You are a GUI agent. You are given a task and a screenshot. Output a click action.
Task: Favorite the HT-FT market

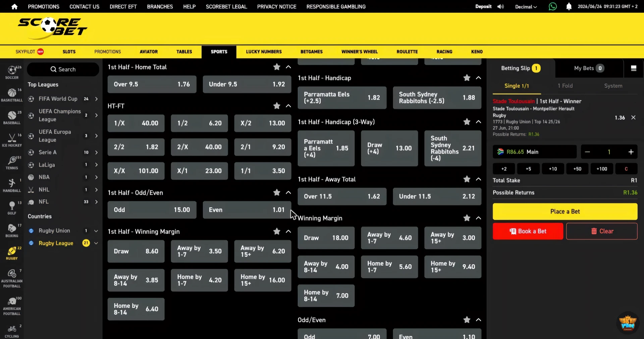[277, 106]
